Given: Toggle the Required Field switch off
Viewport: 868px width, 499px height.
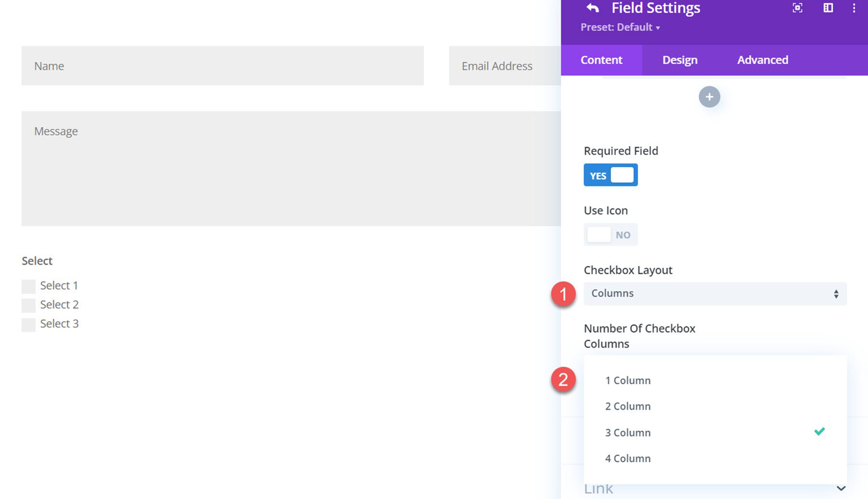Looking at the screenshot, I should [x=610, y=175].
